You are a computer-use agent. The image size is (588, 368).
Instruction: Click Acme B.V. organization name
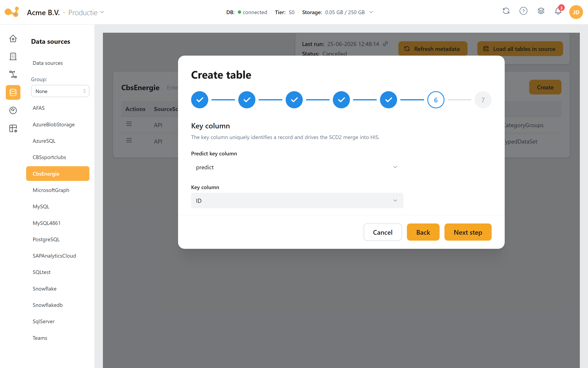tap(43, 12)
